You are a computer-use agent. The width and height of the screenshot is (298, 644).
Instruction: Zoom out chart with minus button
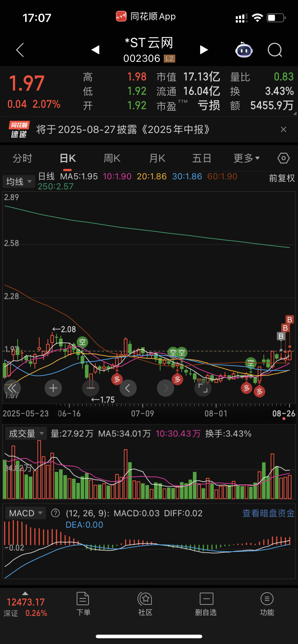91,388
